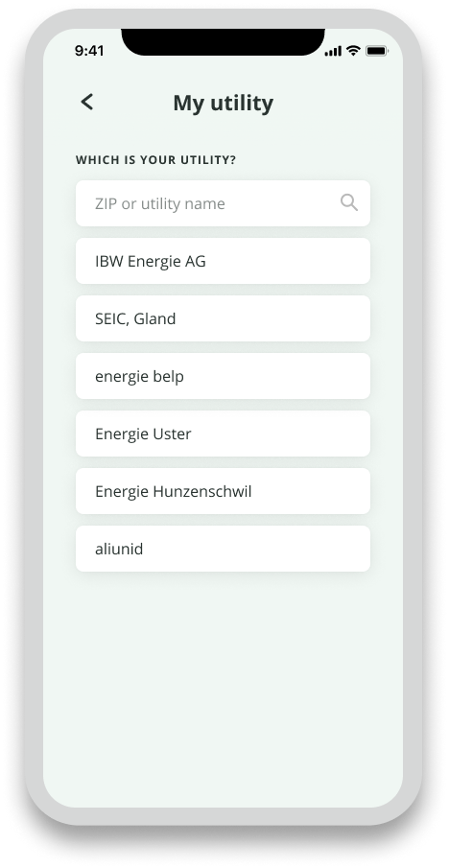Go back using the left chevron arrow
449x868 pixels.
point(87,102)
